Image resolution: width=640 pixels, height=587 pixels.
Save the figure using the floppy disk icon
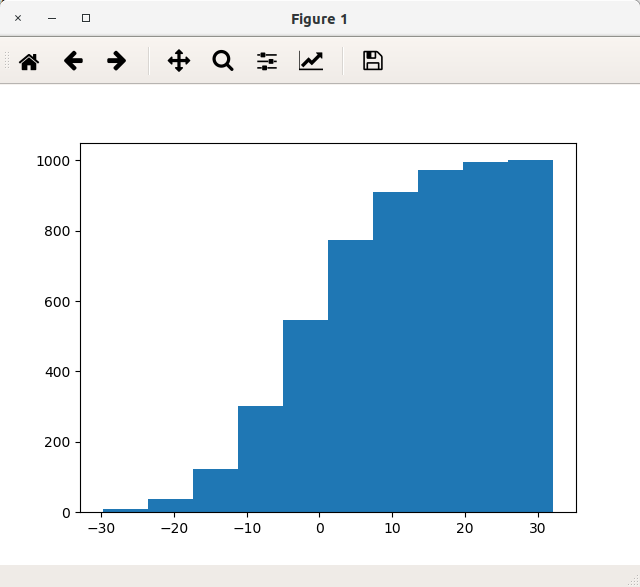click(373, 61)
